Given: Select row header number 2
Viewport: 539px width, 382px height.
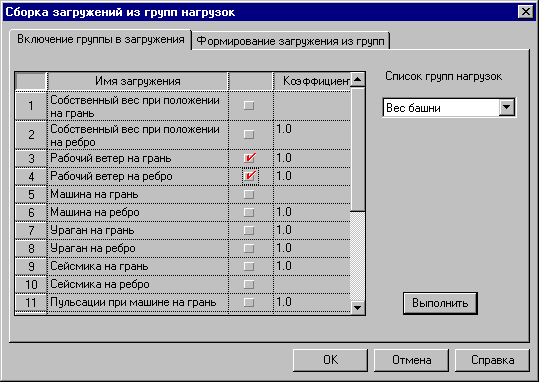Looking at the screenshot, I should coord(31,134).
